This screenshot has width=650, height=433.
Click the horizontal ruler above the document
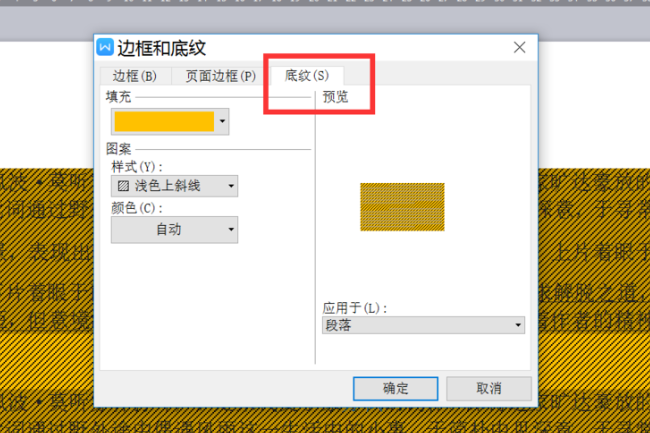325,2
